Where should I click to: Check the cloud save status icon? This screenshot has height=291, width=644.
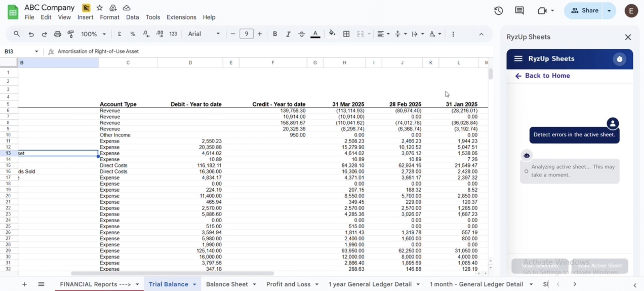[x=127, y=8]
